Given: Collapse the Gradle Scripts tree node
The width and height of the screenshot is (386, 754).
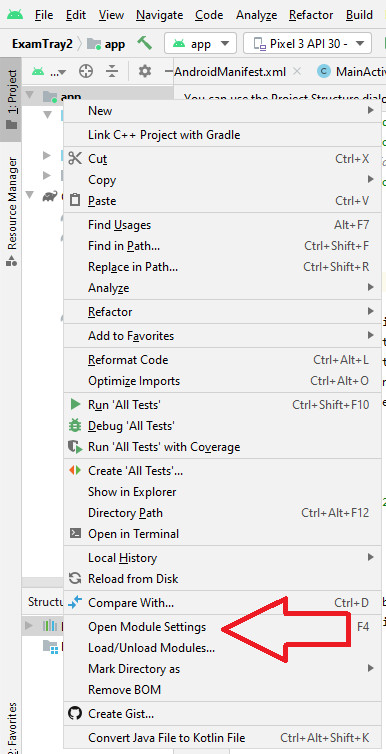Looking at the screenshot, I should (30, 195).
